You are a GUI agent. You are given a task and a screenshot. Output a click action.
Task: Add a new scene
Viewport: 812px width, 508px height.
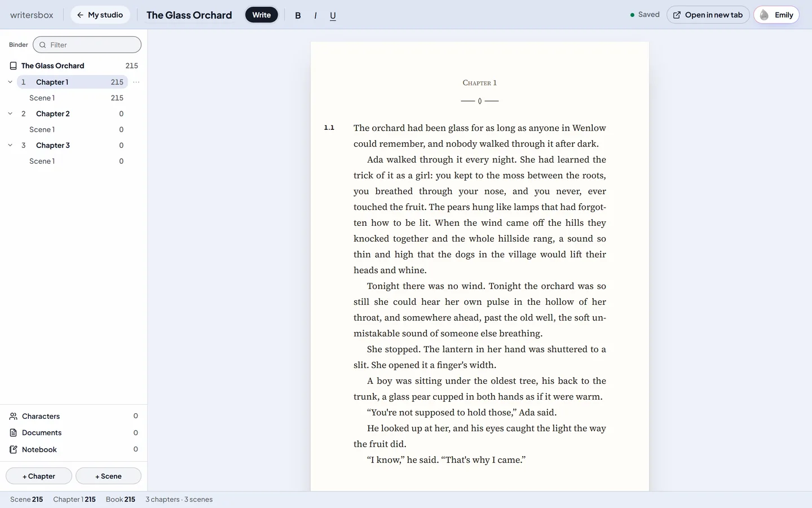pos(108,476)
